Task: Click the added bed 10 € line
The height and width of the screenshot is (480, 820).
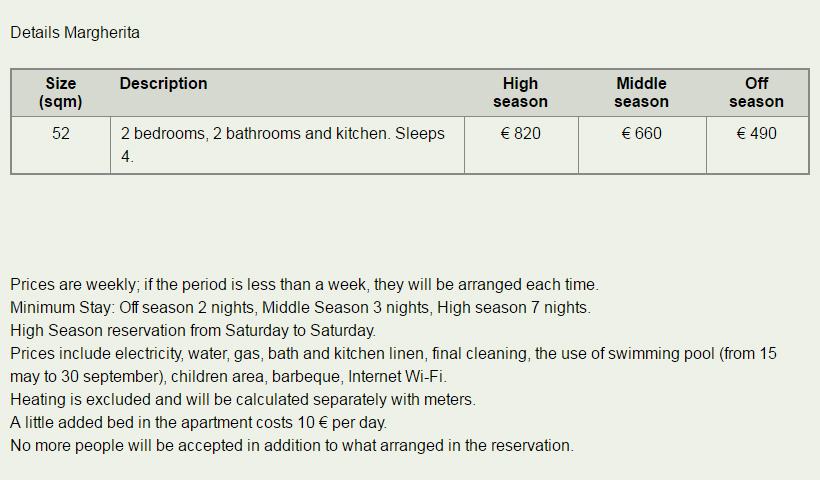Action: [198, 422]
